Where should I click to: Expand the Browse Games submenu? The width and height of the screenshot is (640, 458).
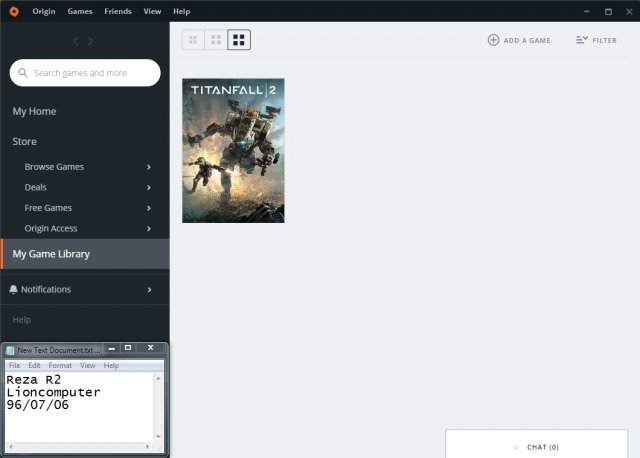click(x=149, y=167)
